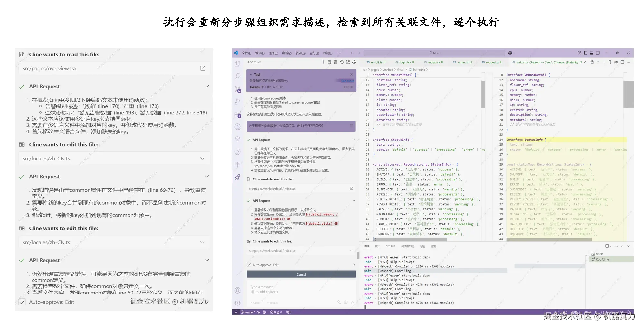Go back in editor navigation history
The width and height of the screenshot is (644, 329).
click(x=352, y=53)
